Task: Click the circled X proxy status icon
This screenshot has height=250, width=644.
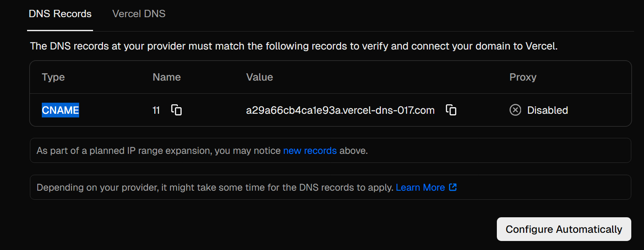Action: 515,110
